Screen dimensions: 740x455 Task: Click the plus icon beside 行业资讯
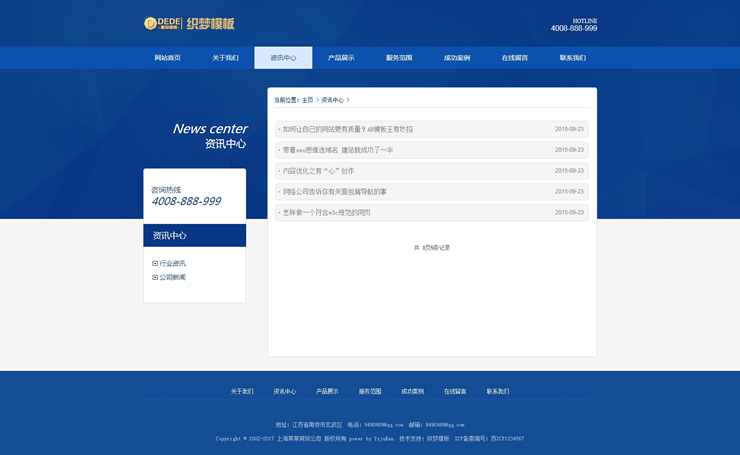[155, 264]
